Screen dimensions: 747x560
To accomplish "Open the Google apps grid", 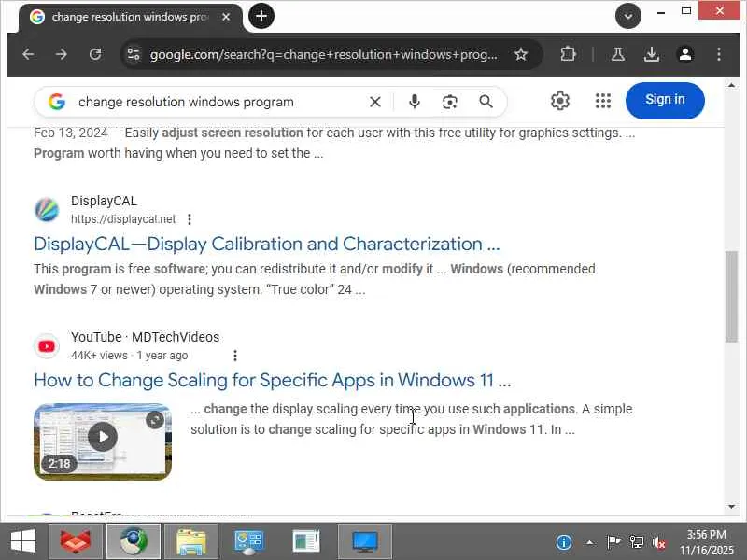I will coord(603,101).
